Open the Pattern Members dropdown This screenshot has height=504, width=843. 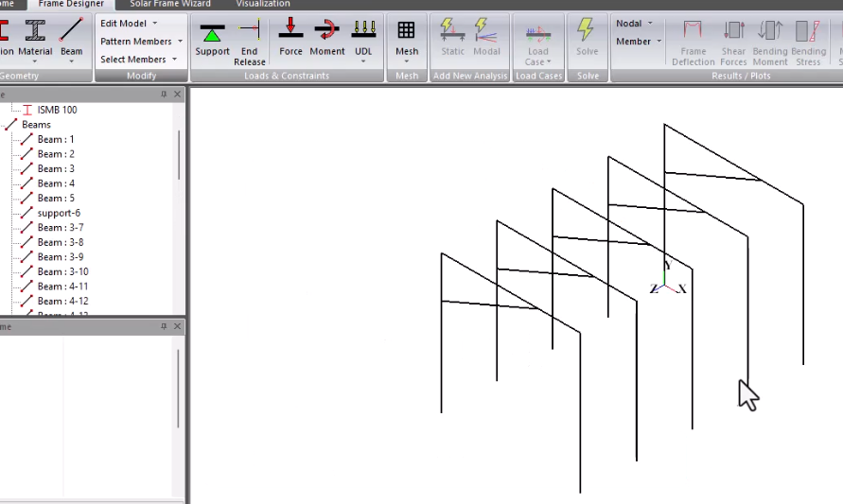[141, 41]
